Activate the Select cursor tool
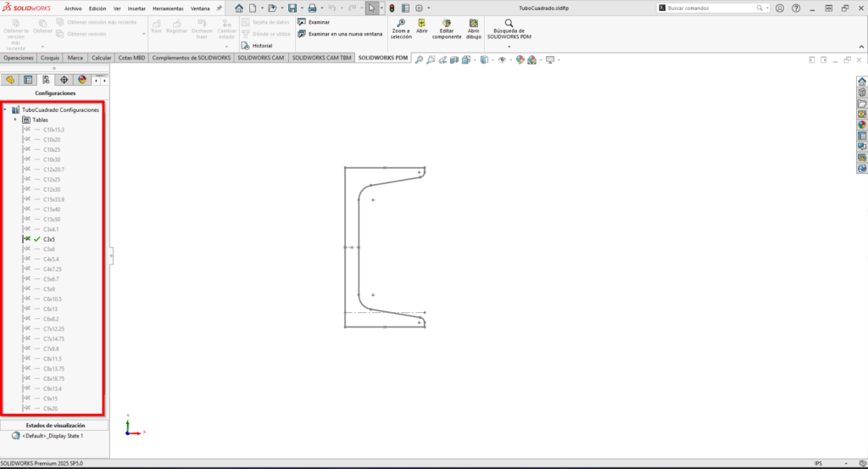 tap(371, 8)
